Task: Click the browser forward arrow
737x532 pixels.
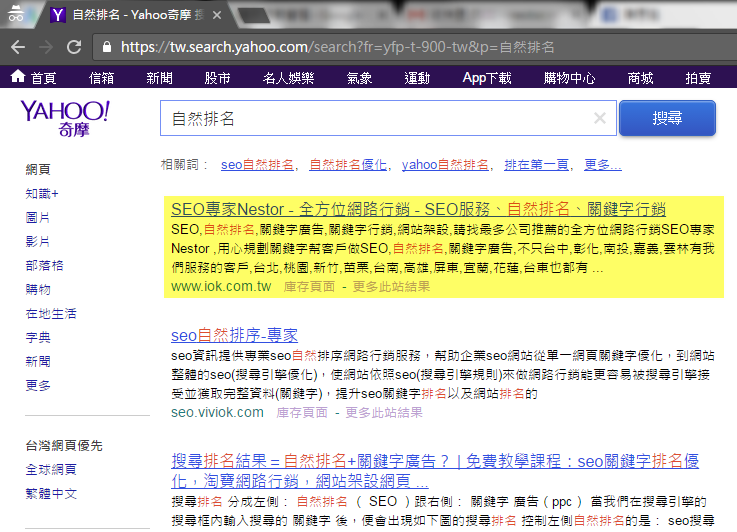Action: [x=46, y=47]
